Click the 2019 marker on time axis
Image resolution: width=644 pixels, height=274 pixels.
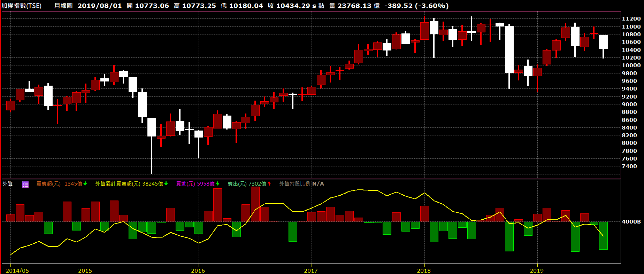click(537, 271)
